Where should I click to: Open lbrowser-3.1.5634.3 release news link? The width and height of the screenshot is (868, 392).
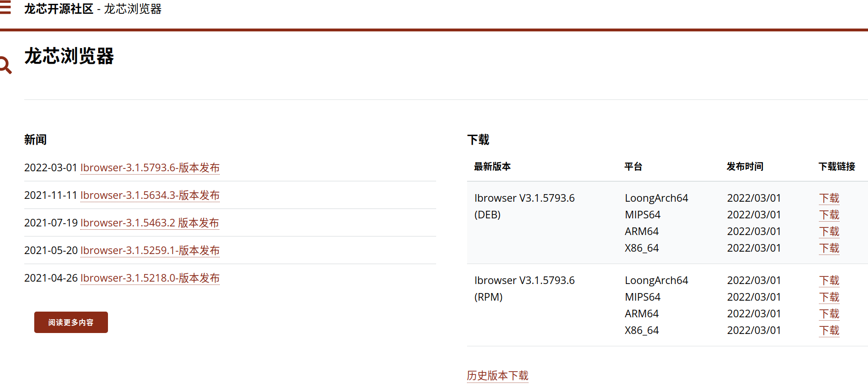pos(150,196)
